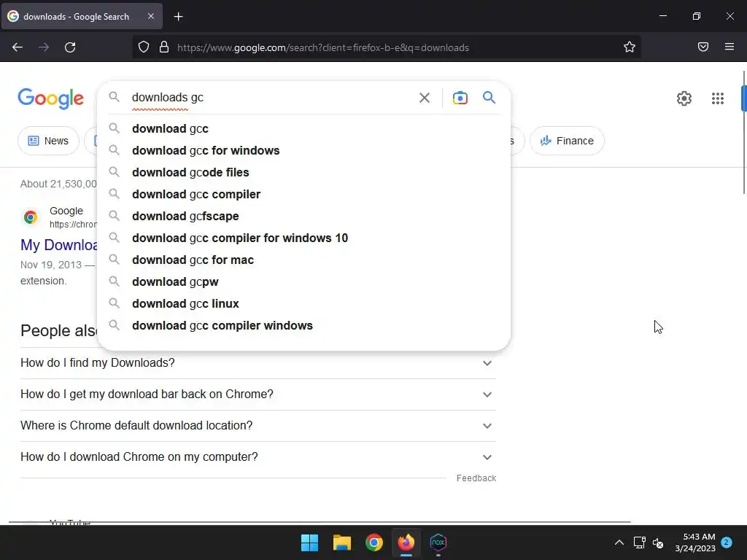Go to the Google logo homepage
This screenshot has width=747, height=560.
(50, 98)
